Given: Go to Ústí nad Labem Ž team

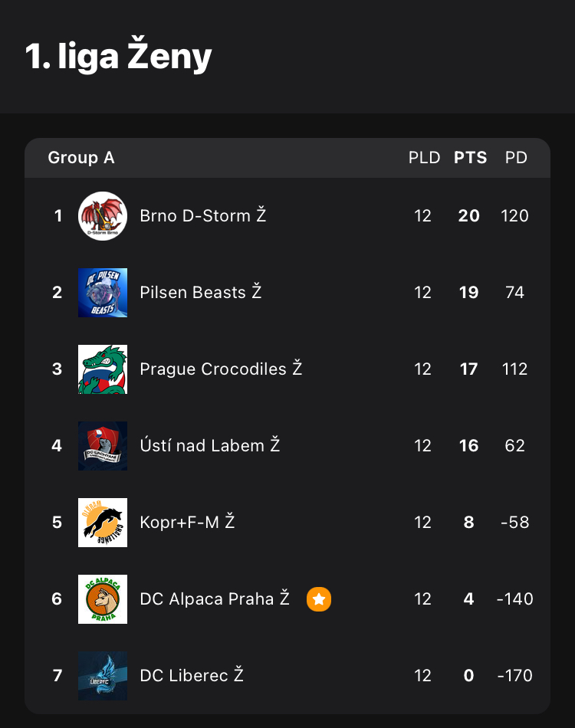Looking at the screenshot, I should pos(210,446).
